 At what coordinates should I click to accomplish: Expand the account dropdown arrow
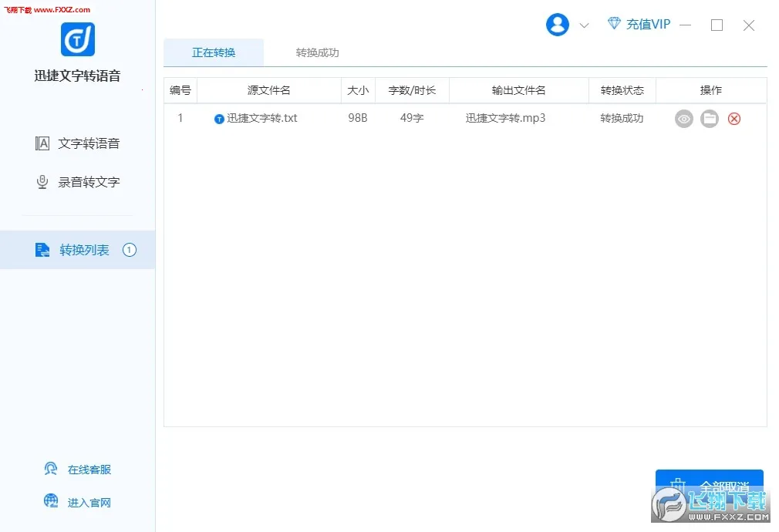(584, 25)
